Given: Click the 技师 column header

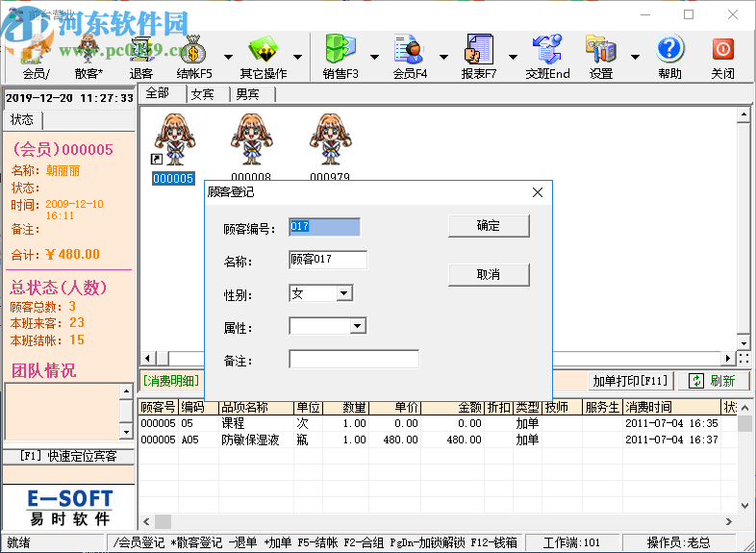Looking at the screenshot, I should click(562, 408).
